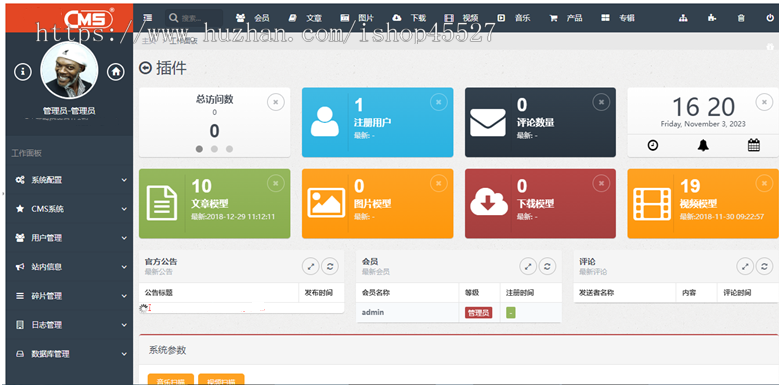Open the 专辑 top menu

click(x=618, y=18)
